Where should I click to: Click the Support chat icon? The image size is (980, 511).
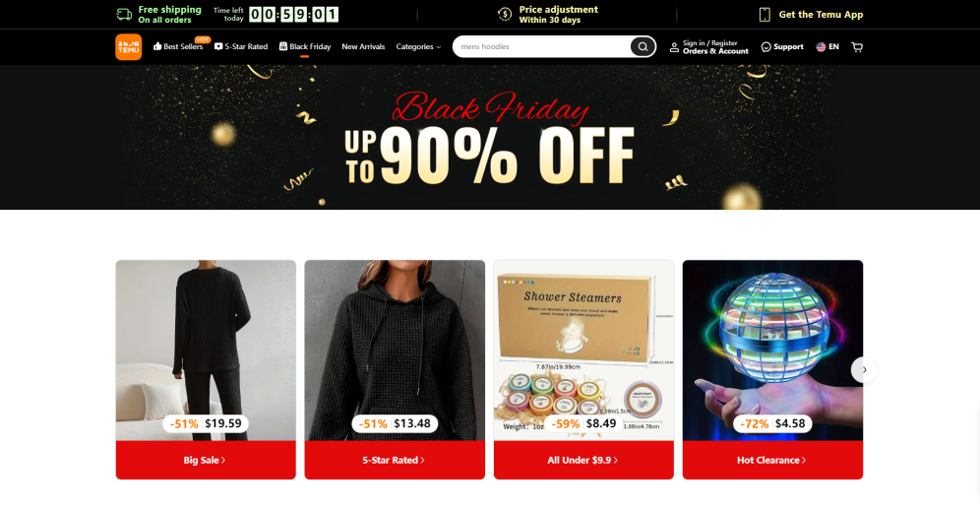(x=766, y=47)
